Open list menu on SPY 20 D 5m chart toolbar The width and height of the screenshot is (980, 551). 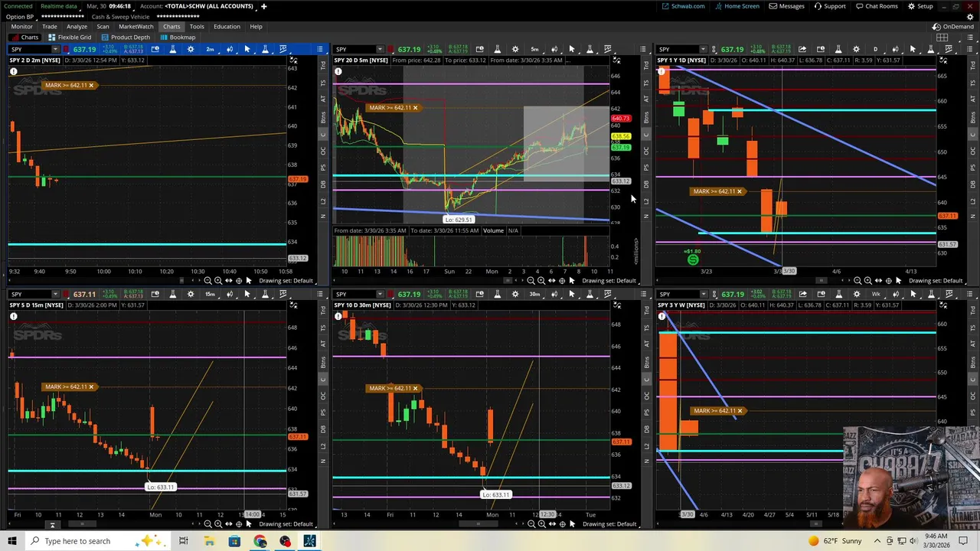(x=642, y=49)
